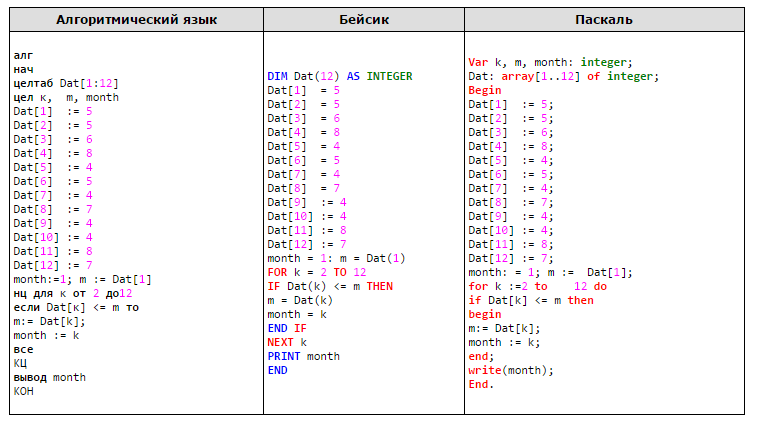This screenshot has height=432, width=759.
Task: Select the closing 'End.' line
Action: coord(481,385)
